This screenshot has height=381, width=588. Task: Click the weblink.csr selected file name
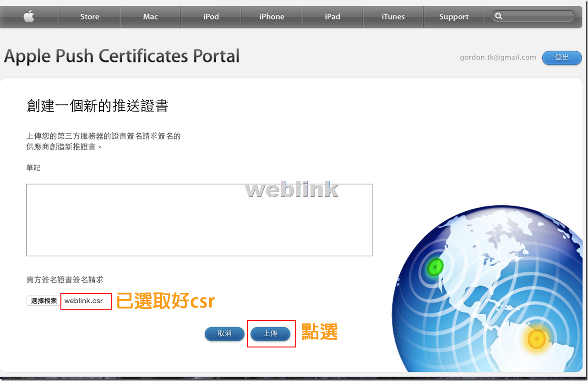click(84, 301)
